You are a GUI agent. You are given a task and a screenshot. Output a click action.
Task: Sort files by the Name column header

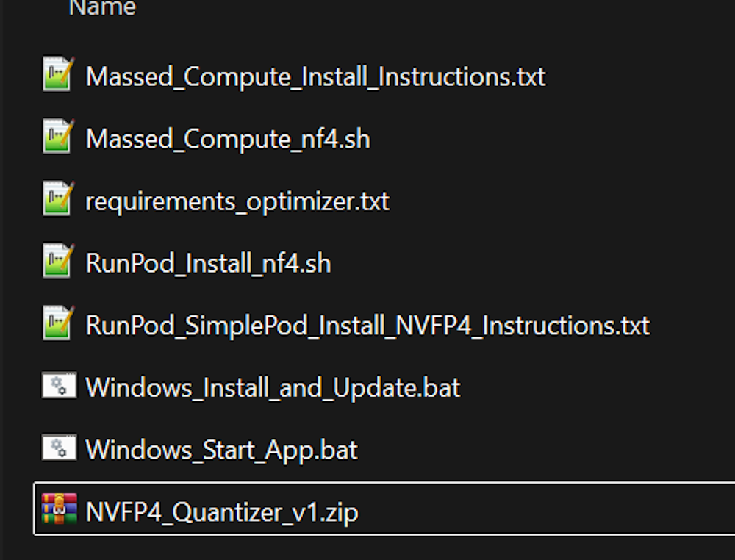102,7
